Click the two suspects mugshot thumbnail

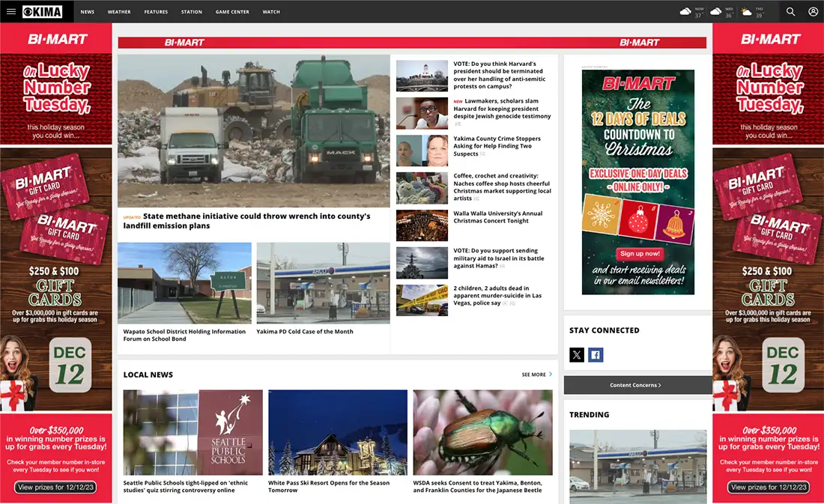point(422,151)
